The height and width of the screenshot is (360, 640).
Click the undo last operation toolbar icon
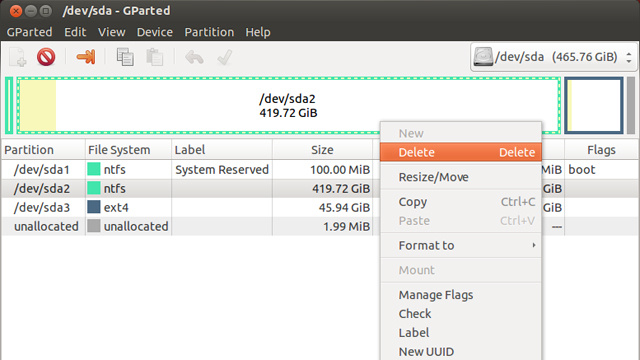coord(194,57)
